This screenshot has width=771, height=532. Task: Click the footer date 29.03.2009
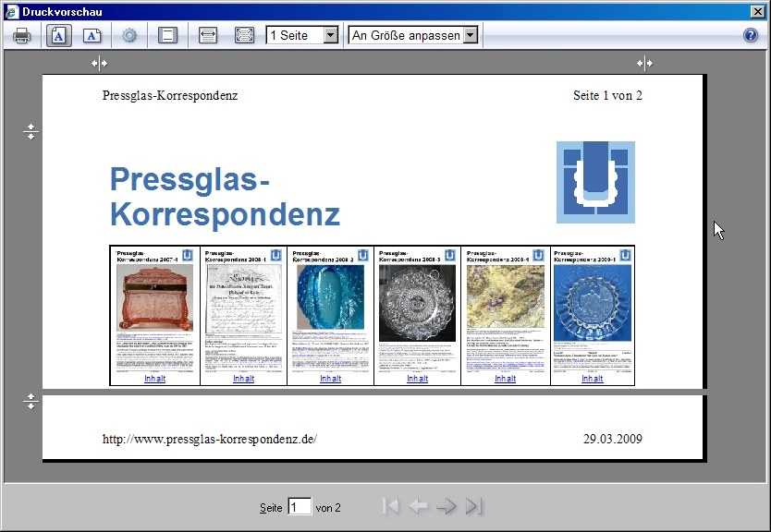(613, 439)
